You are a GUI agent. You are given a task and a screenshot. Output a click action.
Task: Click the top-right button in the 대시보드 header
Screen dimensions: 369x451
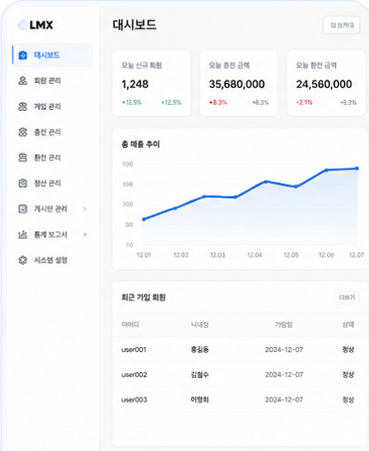[x=342, y=25]
